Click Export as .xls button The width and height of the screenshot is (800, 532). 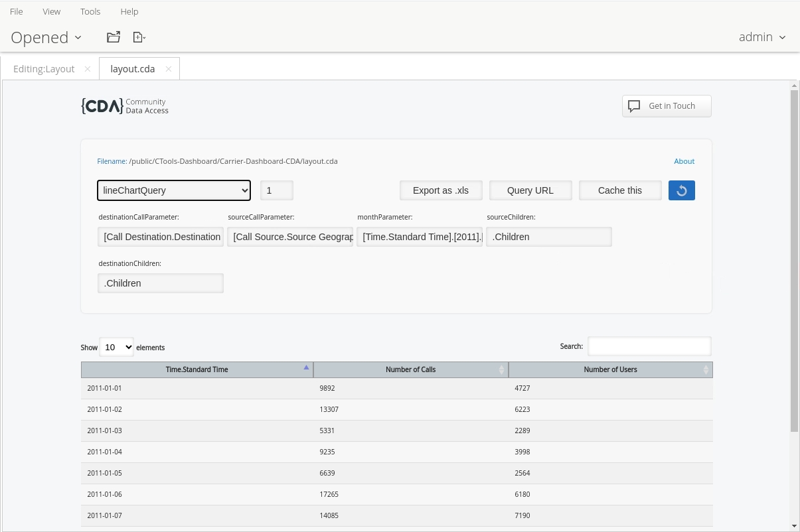(441, 190)
